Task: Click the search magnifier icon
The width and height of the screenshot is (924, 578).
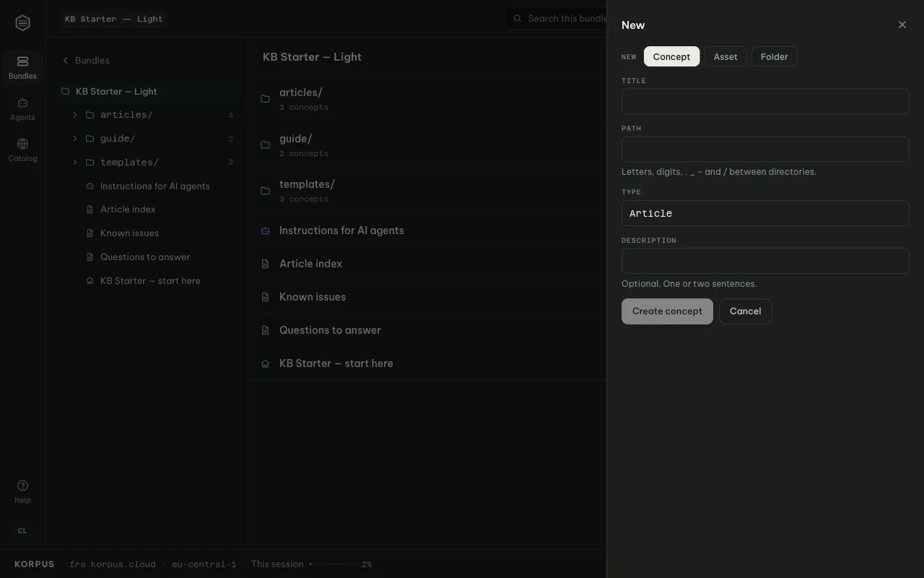Action: pyautogui.click(x=518, y=19)
